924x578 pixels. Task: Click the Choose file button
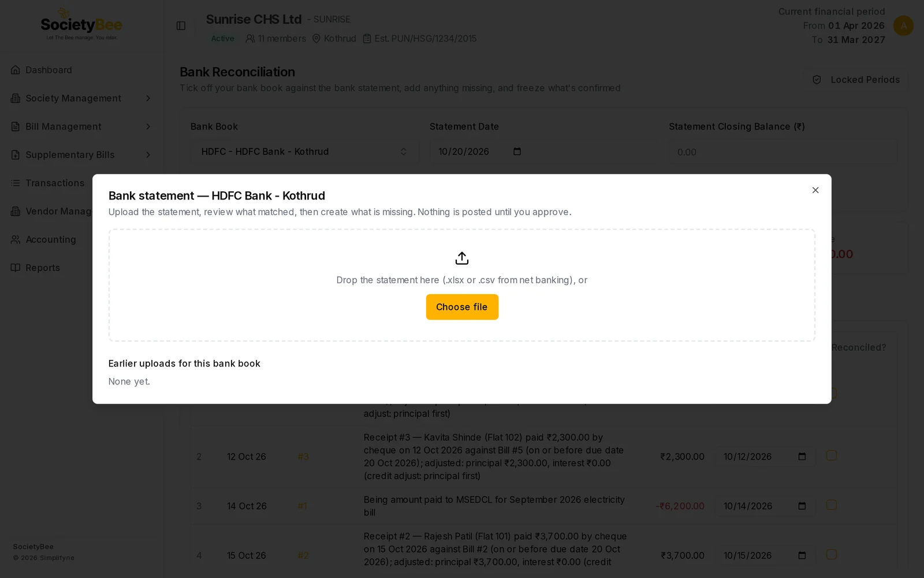tap(462, 307)
